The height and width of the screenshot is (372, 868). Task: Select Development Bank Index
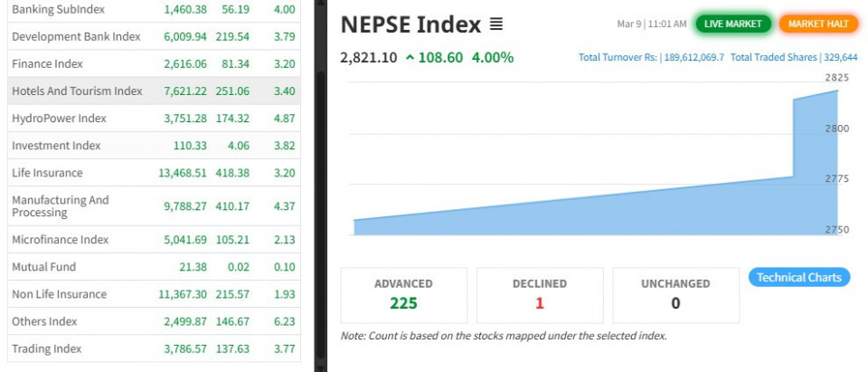pyautogui.click(x=76, y=36)
